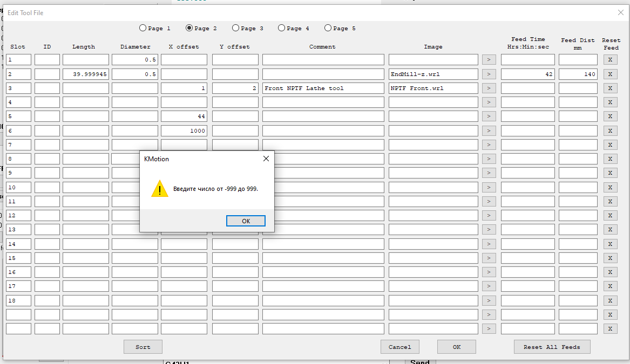The height and width of the screenshot is (364, 630).
Task: Click the Length field with 39.999945
Action: (85, 74)
